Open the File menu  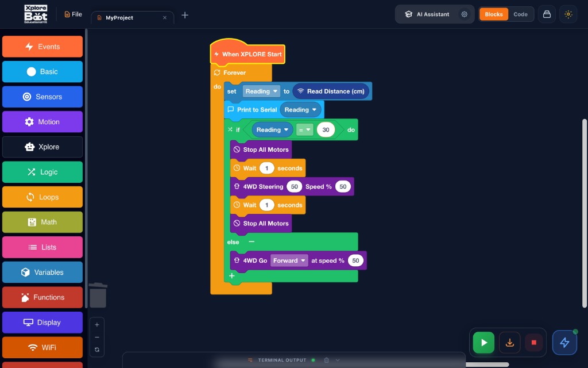point(73,14)
